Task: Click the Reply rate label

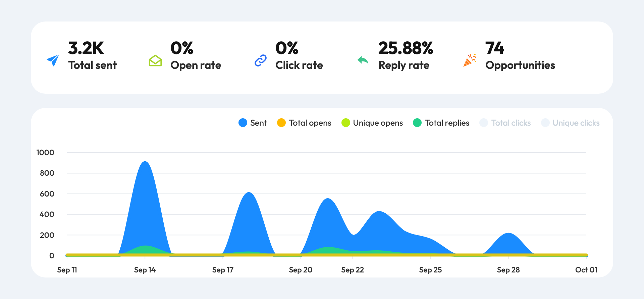Action: [x=404, y=66]
